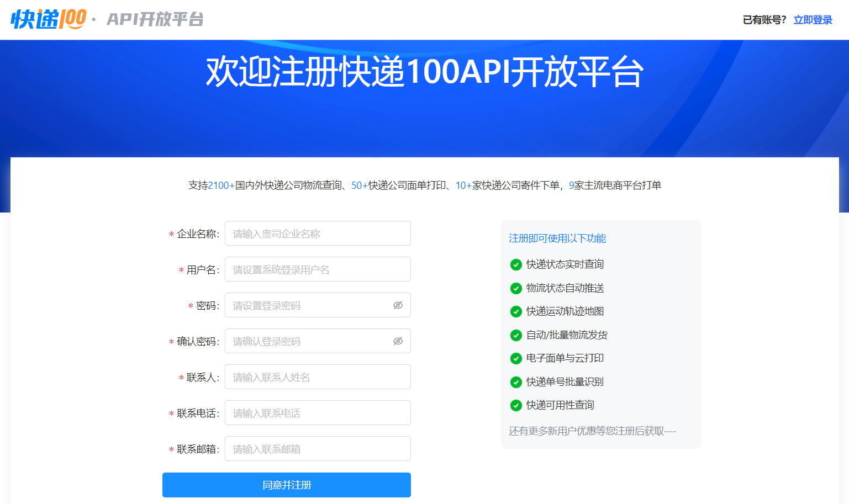Screen dimensions: 849x504
Task: Select the 联系邮箱 input field
Action: click(x=318, y=448)
